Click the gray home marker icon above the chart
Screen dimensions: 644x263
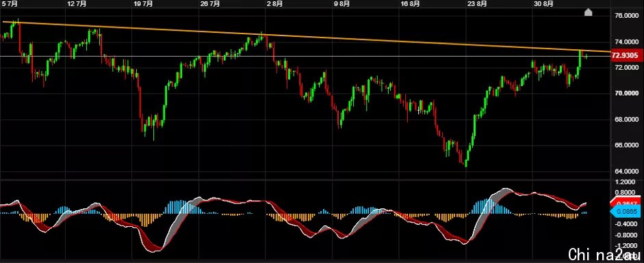[588, 12]
